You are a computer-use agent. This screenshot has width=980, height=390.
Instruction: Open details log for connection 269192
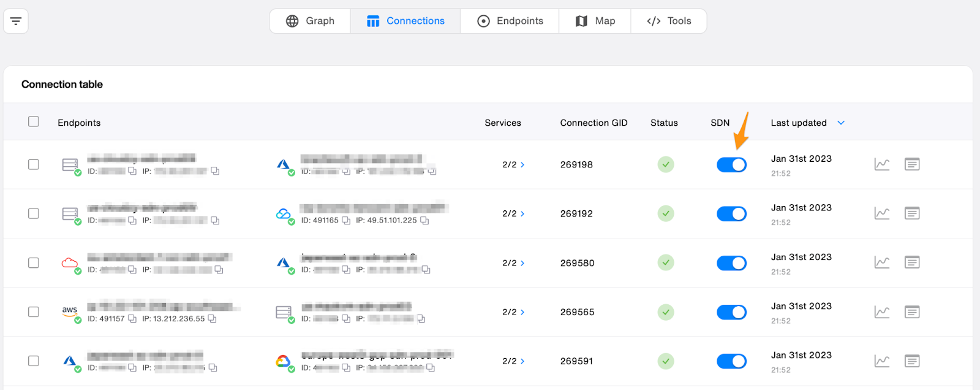click(912, 213)
